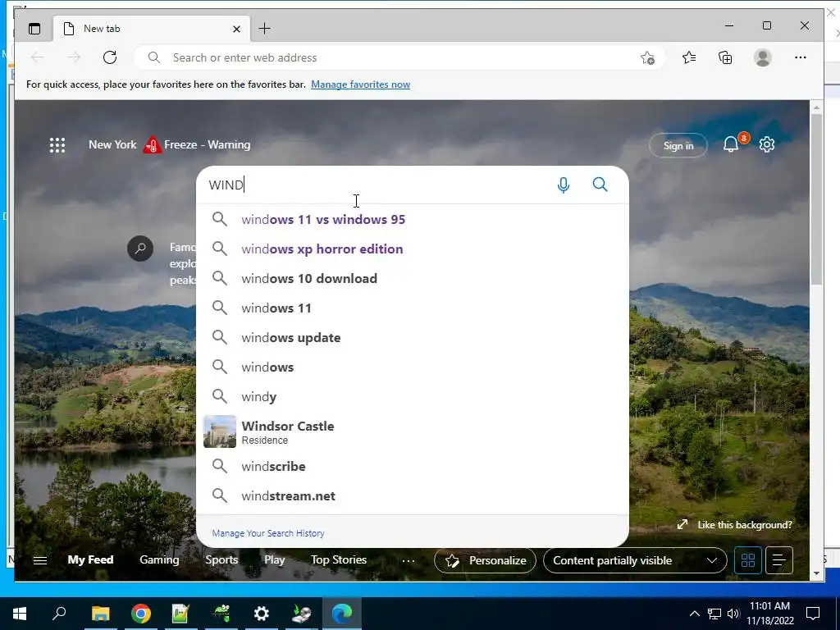Pick the windstream.net search suggestion
This screenshot has height=630, width=840.
413,496
